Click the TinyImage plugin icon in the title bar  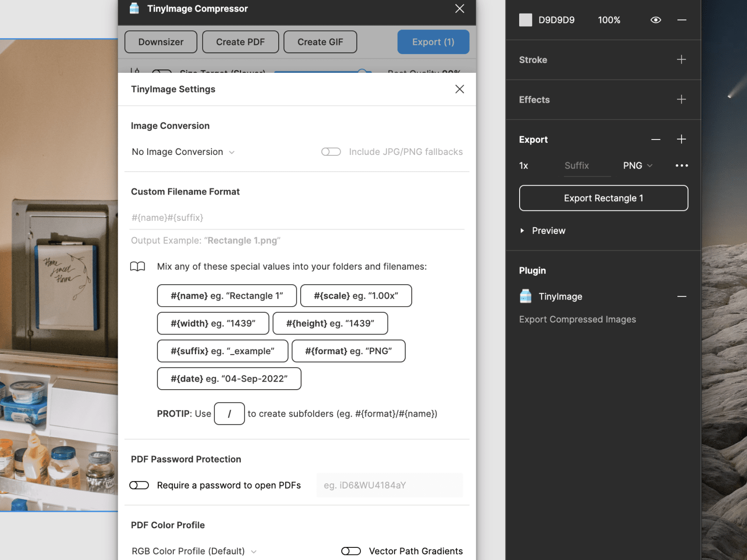pos(134,8)
